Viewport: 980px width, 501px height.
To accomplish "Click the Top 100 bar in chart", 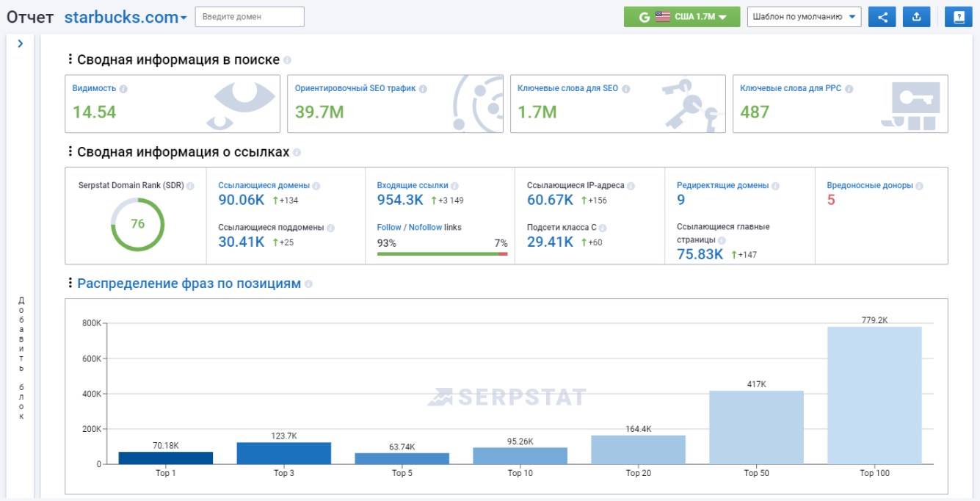I will click(x=875, y=395).
